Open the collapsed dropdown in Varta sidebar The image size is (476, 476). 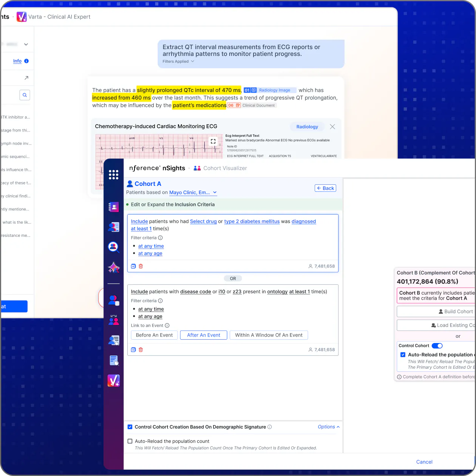[26, 44]
